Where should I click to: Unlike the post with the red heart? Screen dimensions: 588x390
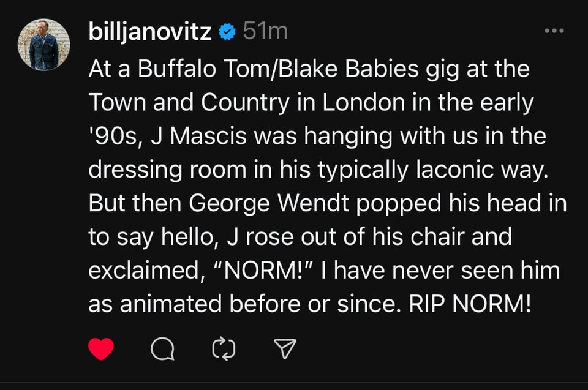coord(101,349)
